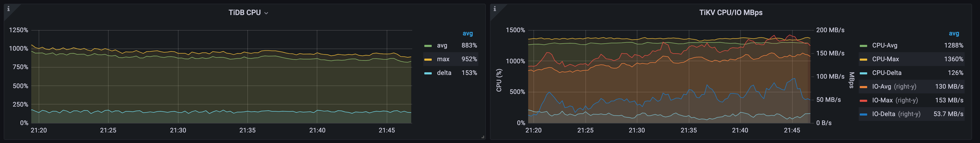
Task: Toggle the delta series in TiDB legend
Action: click(x=444, y=73)
